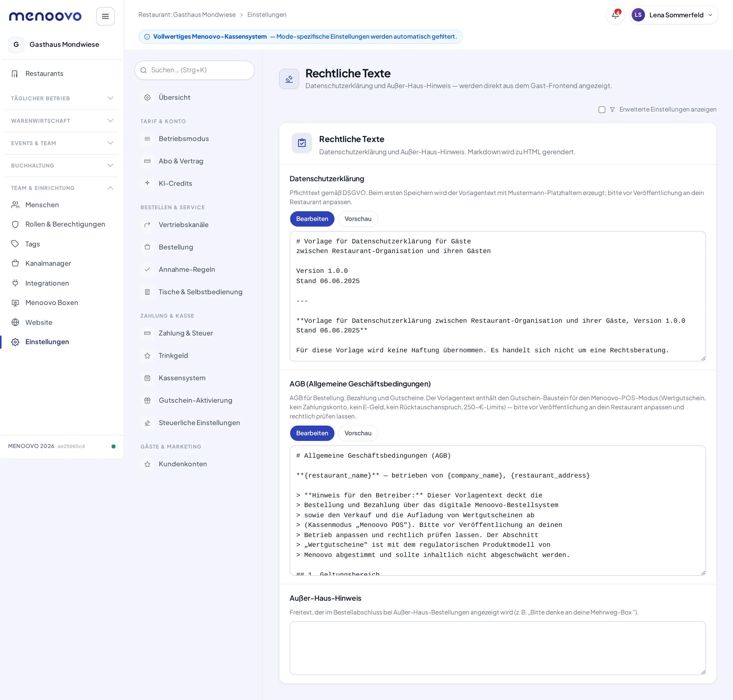Open Abo & Vertrag settings
The width and height of the screenshot is (733, 700).
click(x=194, y=161)
